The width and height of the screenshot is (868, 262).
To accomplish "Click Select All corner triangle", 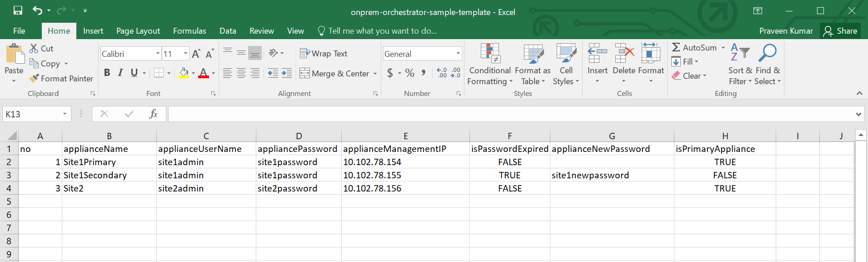I will (x=11, y=136).
